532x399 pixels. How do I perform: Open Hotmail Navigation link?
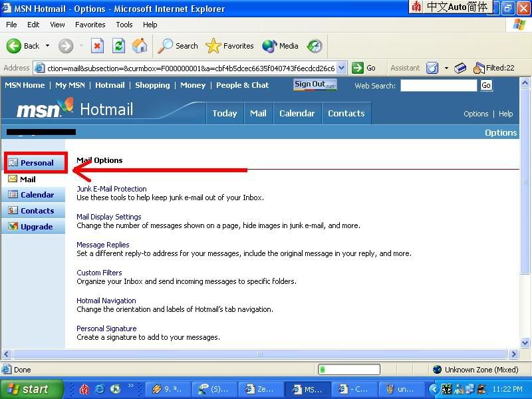tap(106, 301)
